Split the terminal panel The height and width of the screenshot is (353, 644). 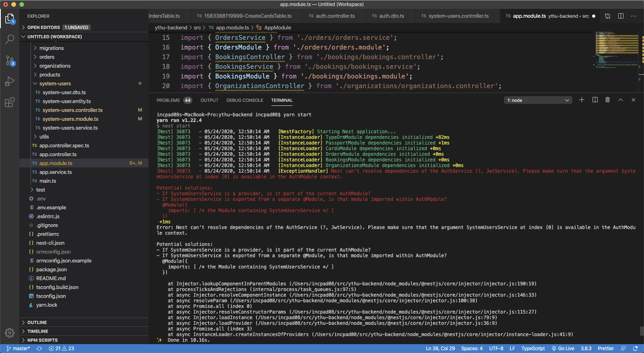[595, 100]
